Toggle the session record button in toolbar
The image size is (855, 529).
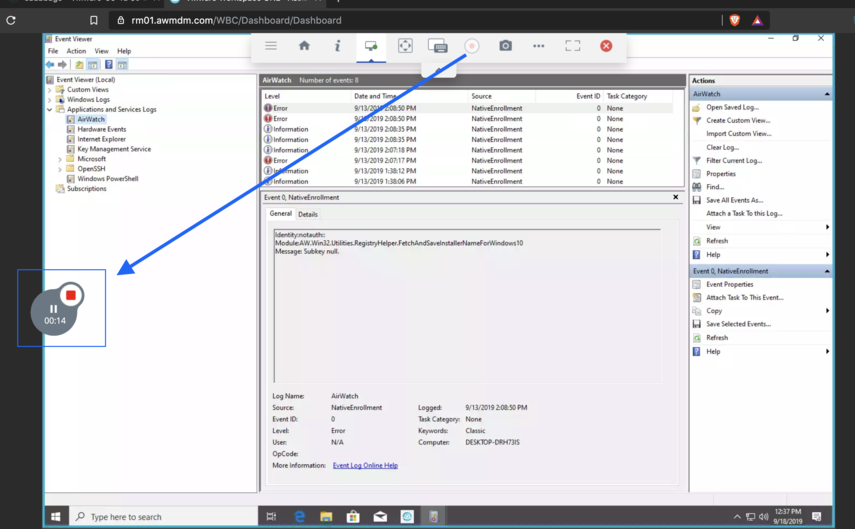[x=472, y=46]
